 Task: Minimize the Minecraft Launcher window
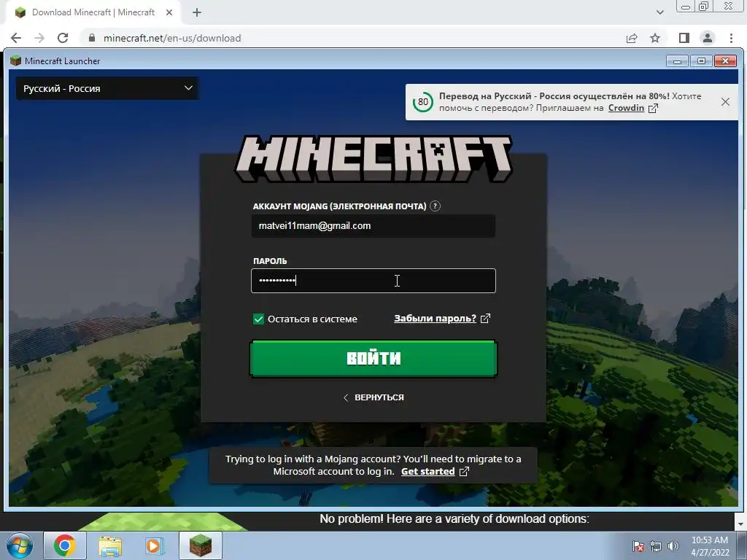(677, 61)
